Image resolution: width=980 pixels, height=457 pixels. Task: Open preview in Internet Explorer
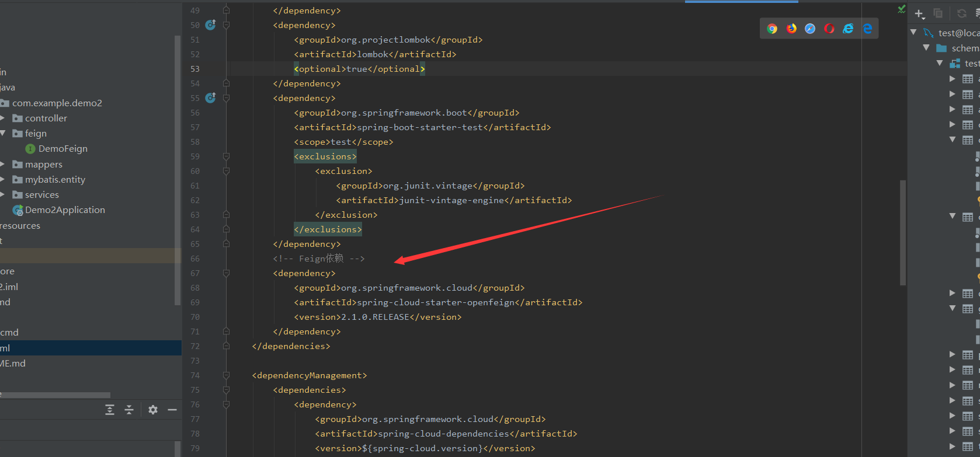848,29
